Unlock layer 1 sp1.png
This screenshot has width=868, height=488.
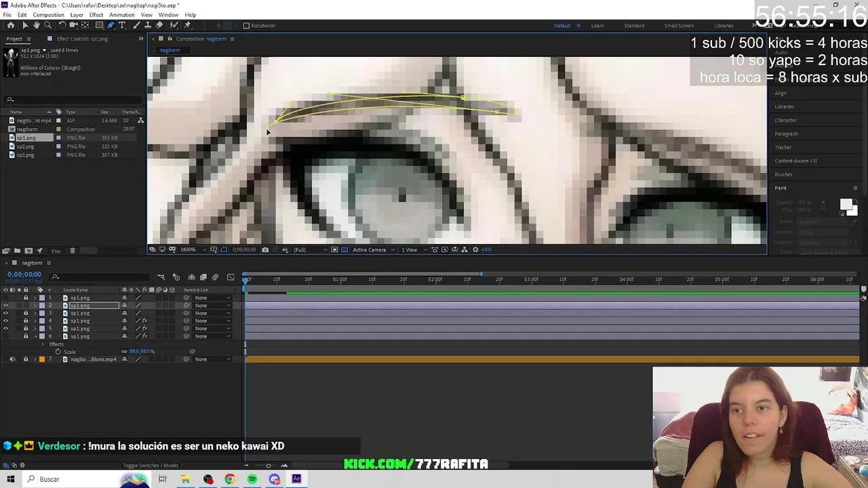tap(26, 298)
